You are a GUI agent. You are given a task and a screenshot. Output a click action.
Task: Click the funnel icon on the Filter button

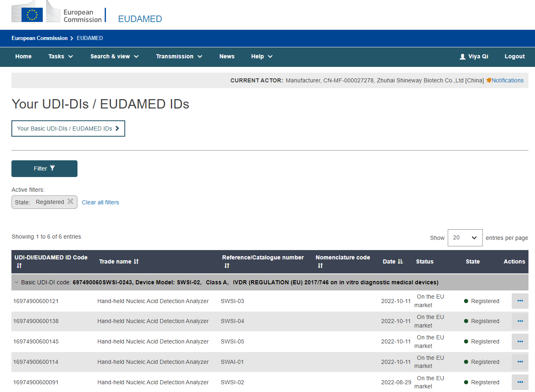pyautogui.click(x=52, y=168)
